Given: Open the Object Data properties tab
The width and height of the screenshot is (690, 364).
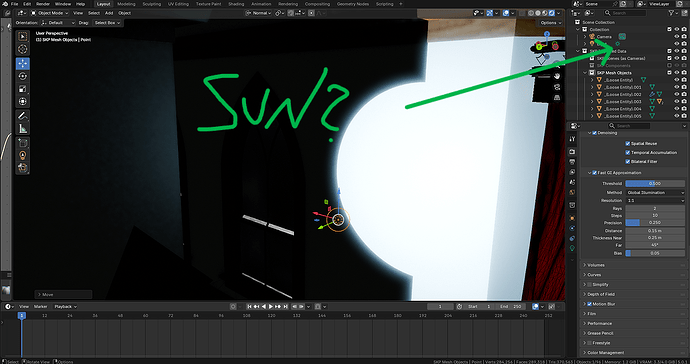Looking at the screenshot, I should (572, 248).
